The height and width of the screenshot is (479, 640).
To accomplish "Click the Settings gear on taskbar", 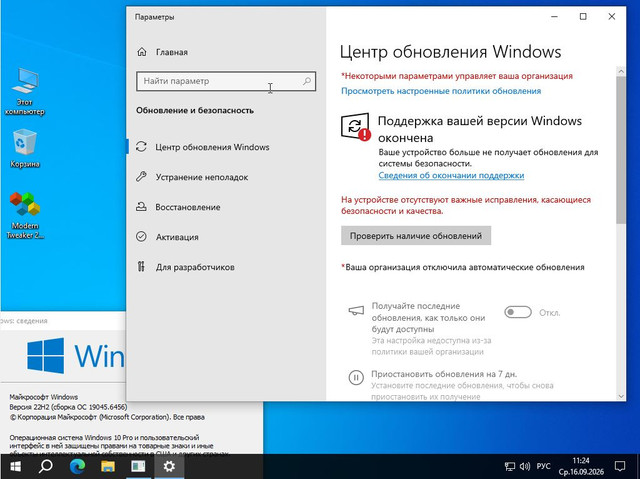I will 169,466.
